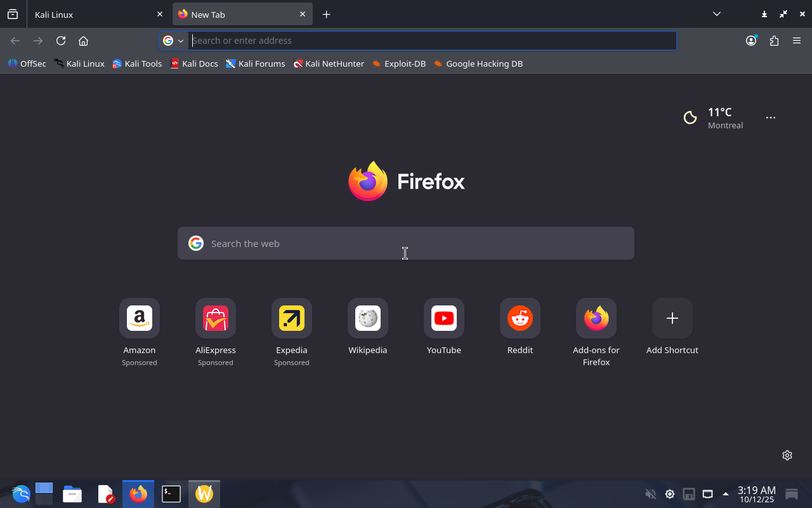
Task: Open the list all tabs chevron
Action: [716, 14]
